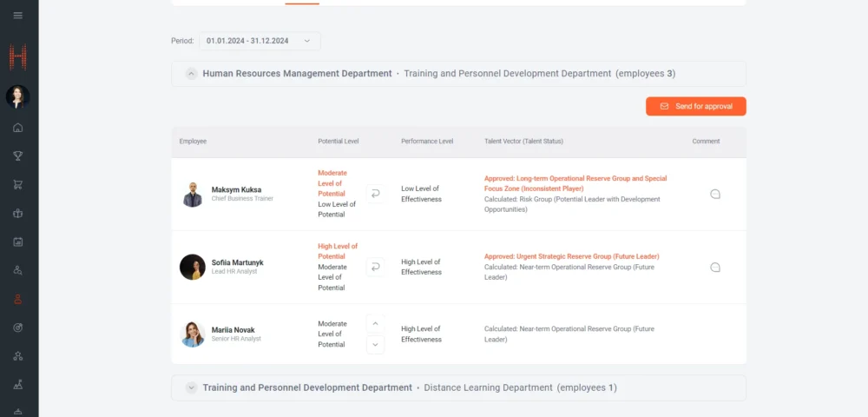868x417 pixels.
Task: Open the calendar icon in the sidebar
Action: [x=18, y=242]
